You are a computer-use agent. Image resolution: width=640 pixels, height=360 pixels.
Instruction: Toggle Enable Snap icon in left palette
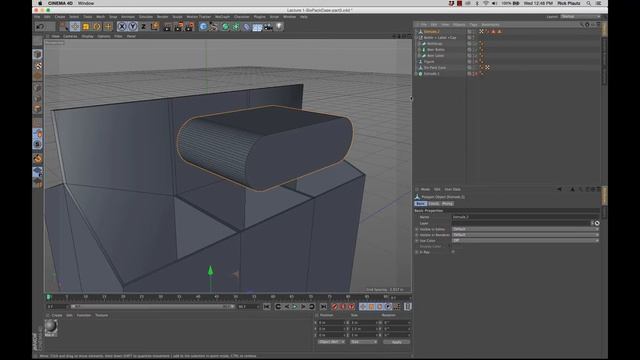38,158
